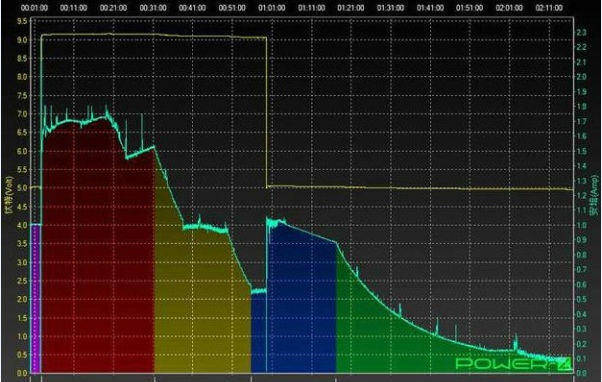The width and height of the screenshot is (602, 382).
Task: Click the 1.7 value on Amp axis
Action: tap(581, 122)
